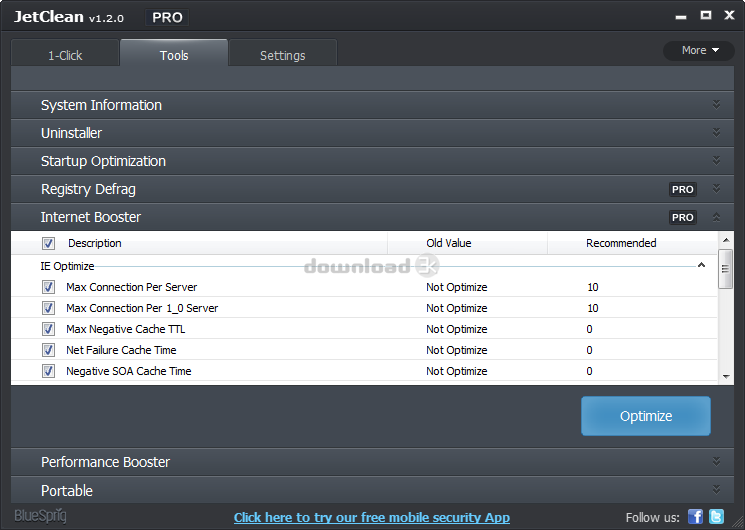Uncheck Max Connection Per 1_0 Server
Screen dimensions: 745x530
(48, 308)
